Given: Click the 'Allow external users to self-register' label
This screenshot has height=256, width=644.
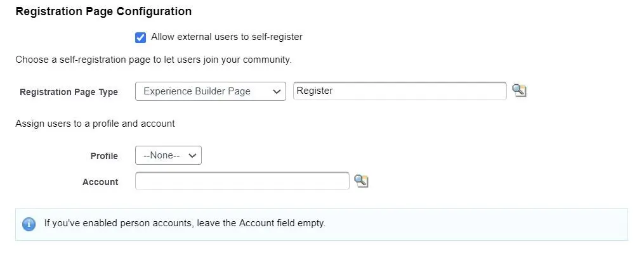Looking at the screenshot, I should [227, 37].
